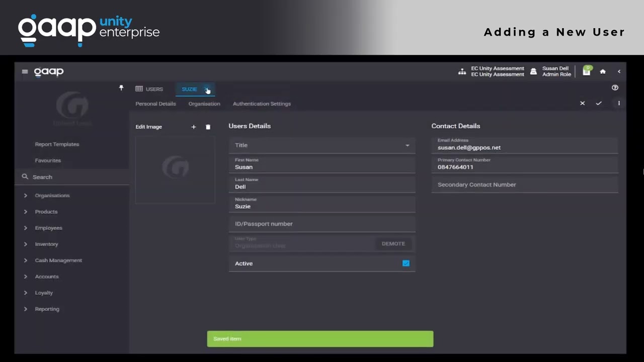The width and height of the screenshot is (644, 362).
Task: Switch to the USERS tab
Action: click(x=149, y=89)
